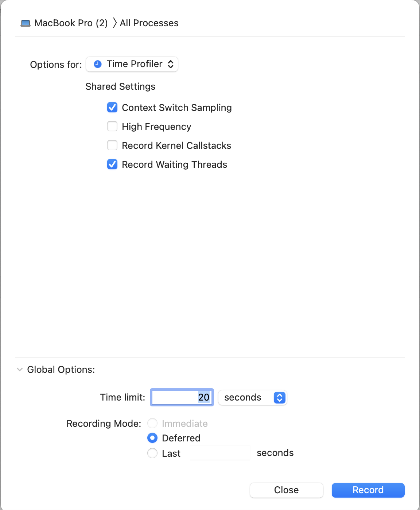Screen dimensions: 420x510
Task: Click the MacBook Pro laptop icon
Action: tap(25, 23)
